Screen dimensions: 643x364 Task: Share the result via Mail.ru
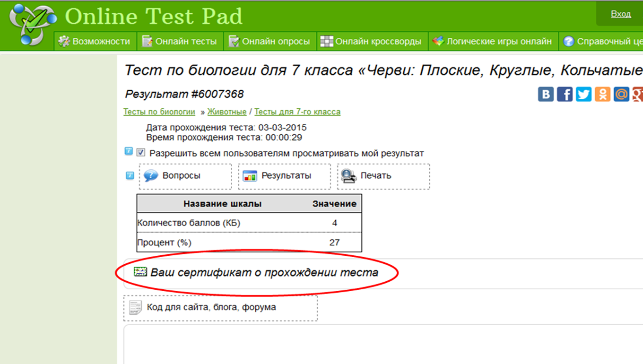pyautogui.click(x=621, y=94)
